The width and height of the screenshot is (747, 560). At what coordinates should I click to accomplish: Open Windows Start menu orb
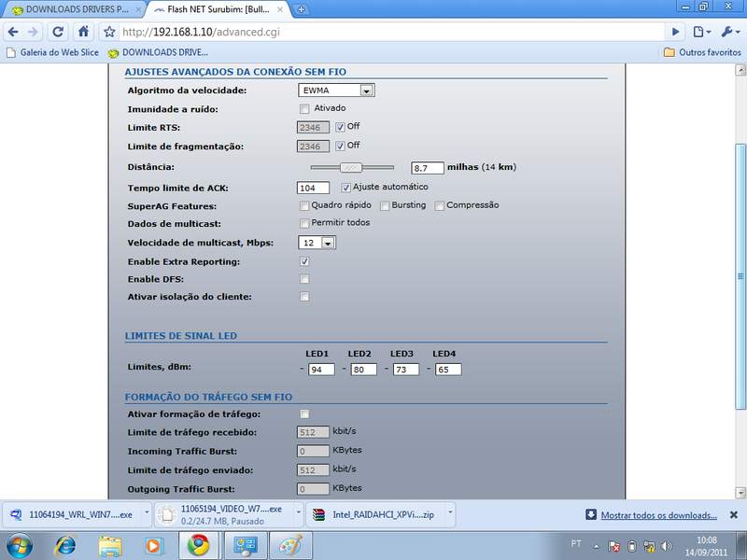pyautogui.click(x=19, y=546)
